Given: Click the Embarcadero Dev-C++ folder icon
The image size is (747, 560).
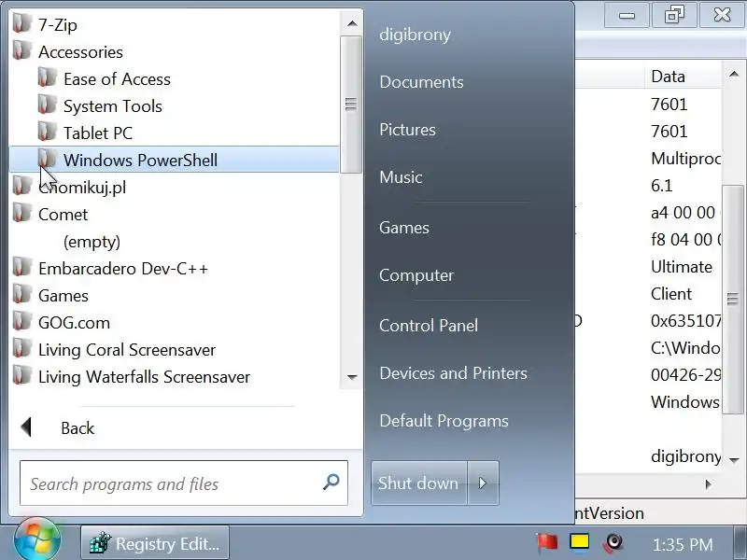Looking at the screenshot, I should 21,268.
